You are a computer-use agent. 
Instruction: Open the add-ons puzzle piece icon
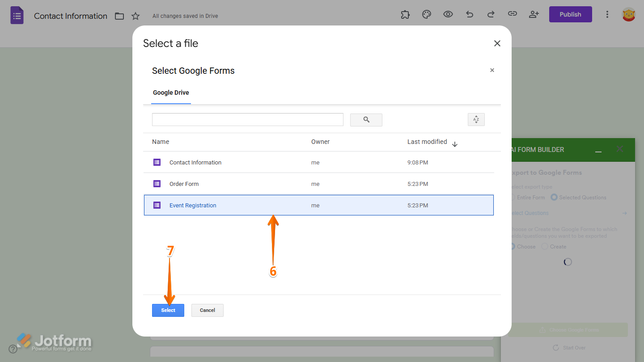point(405,14)
